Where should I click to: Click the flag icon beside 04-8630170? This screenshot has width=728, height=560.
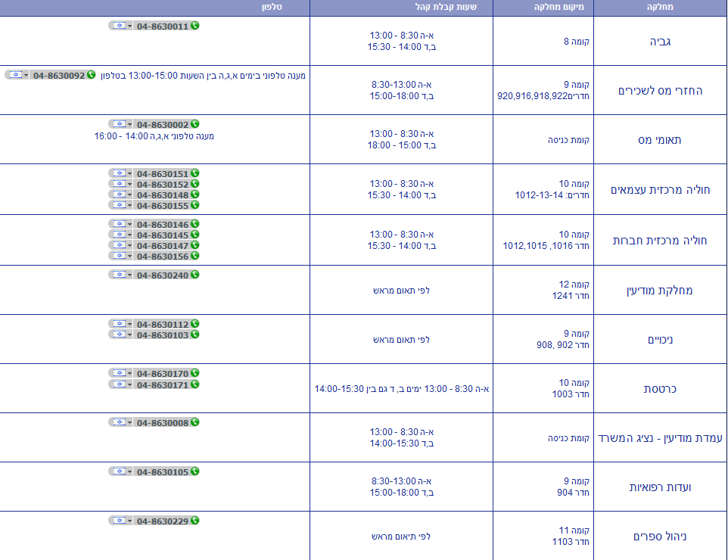tap(119, 373)
